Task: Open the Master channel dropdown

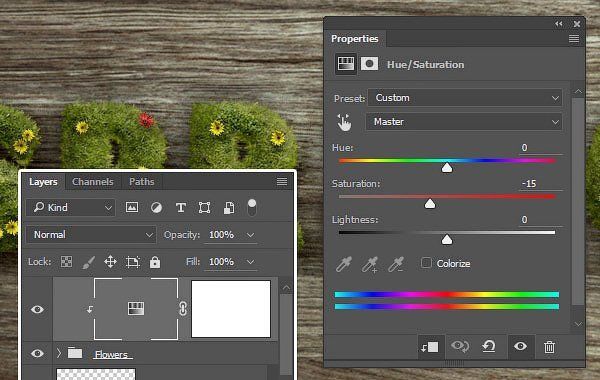Action: point(463,122)
